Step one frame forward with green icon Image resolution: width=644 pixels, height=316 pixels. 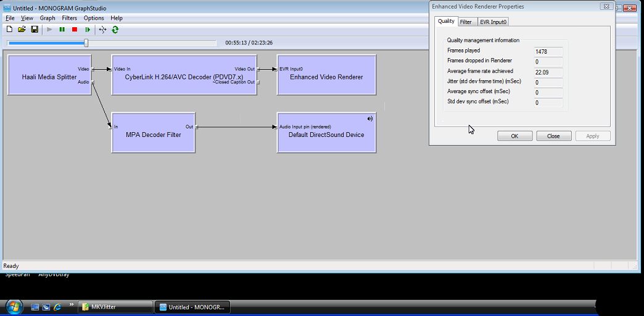tap(88, 30)
